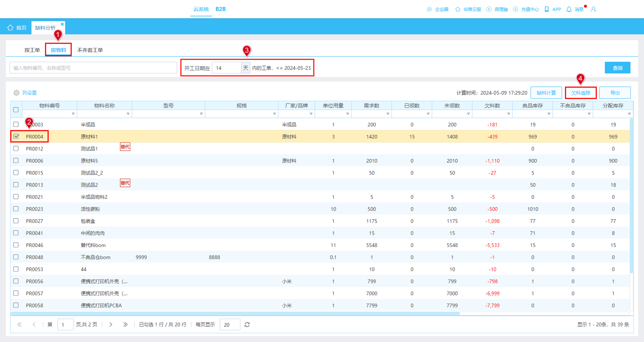
Task: Switch to the 按物料 tab
Action: click(x=58, y=50)
